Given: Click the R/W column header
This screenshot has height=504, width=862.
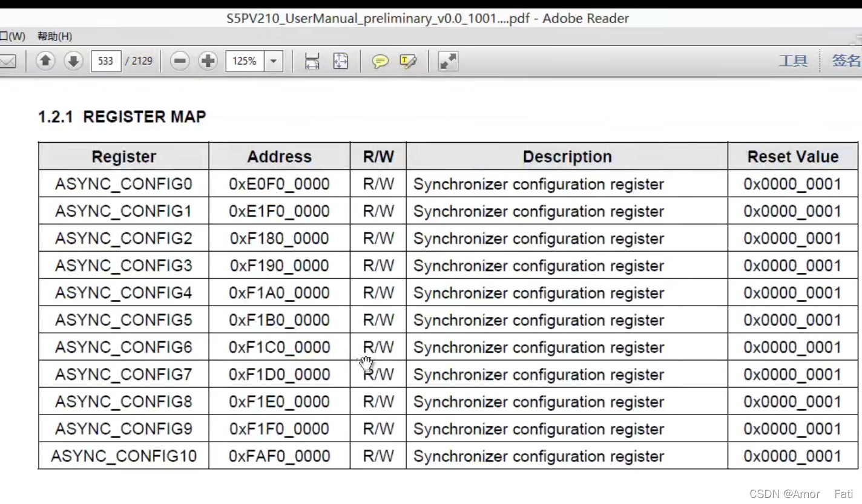Looking at the screenshot, I should [378, 157].
